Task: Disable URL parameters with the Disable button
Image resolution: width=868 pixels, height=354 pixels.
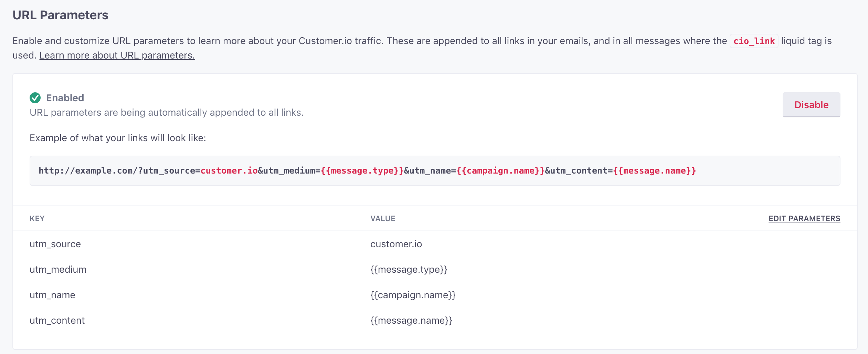Action: [x=811, y=105]
